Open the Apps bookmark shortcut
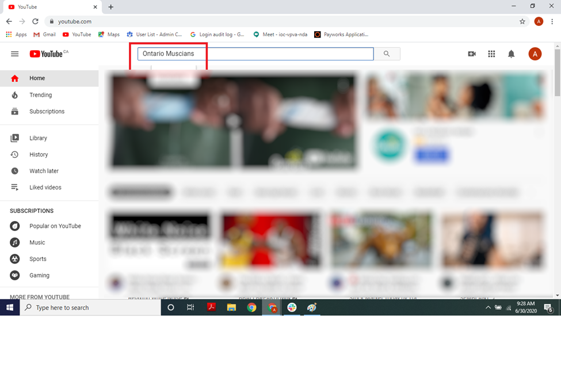This screenshot has width=561, height=392. (17, 35)
